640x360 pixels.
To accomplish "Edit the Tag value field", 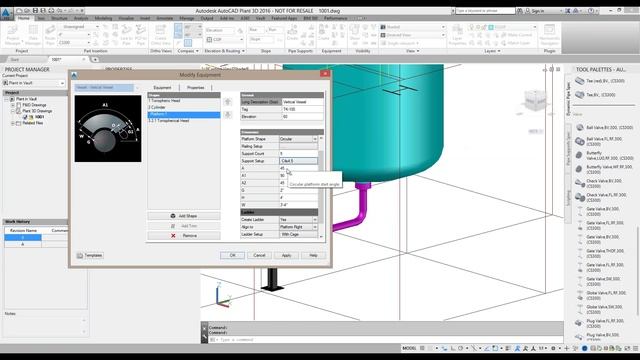I will coord(302,109).
